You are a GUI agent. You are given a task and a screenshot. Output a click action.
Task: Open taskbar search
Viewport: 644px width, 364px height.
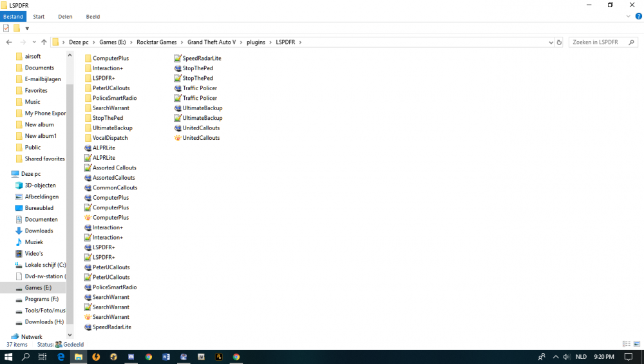[26, 357]
